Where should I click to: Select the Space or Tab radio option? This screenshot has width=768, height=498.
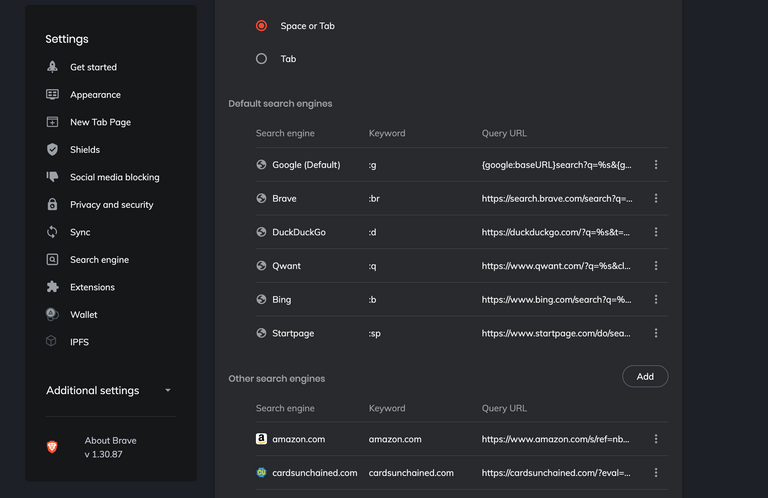pyautogui.click(x=262, y=25)
